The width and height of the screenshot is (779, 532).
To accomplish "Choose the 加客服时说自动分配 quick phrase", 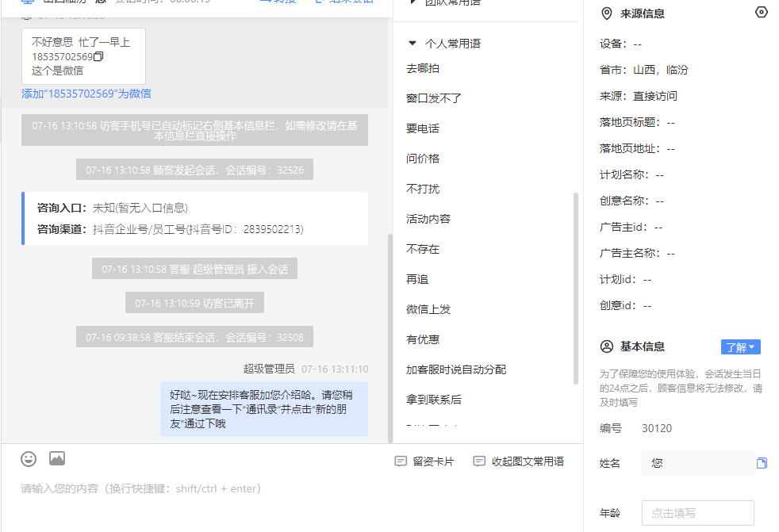I will coord(456,369).
